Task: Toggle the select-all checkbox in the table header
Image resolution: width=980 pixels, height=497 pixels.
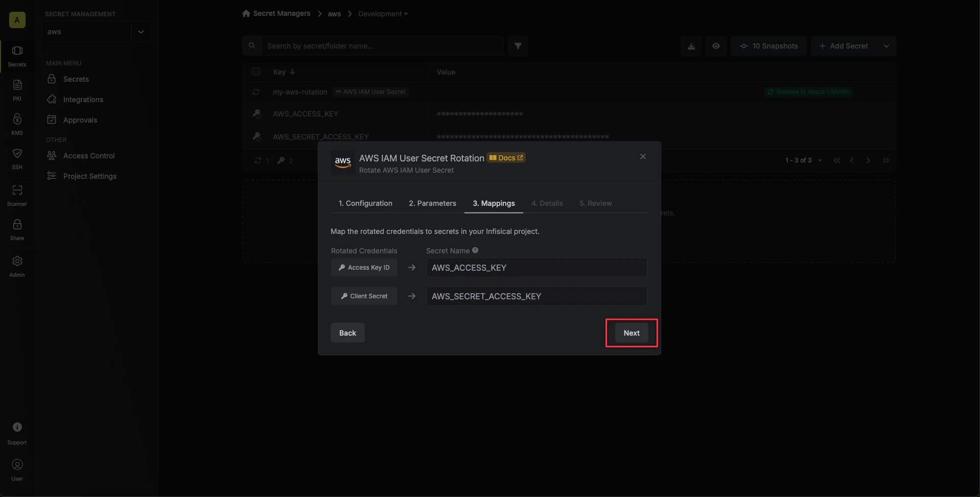Action: click(x=256, y=72)
